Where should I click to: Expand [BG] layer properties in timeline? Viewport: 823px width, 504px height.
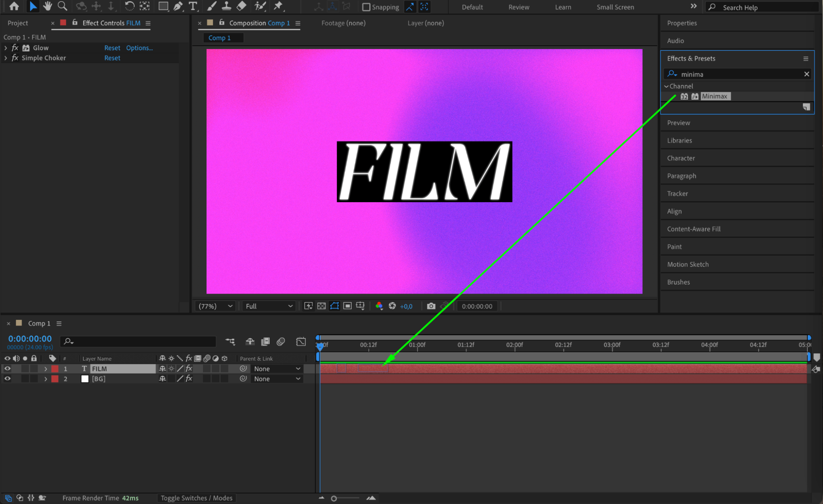click(x=46, y=378)
